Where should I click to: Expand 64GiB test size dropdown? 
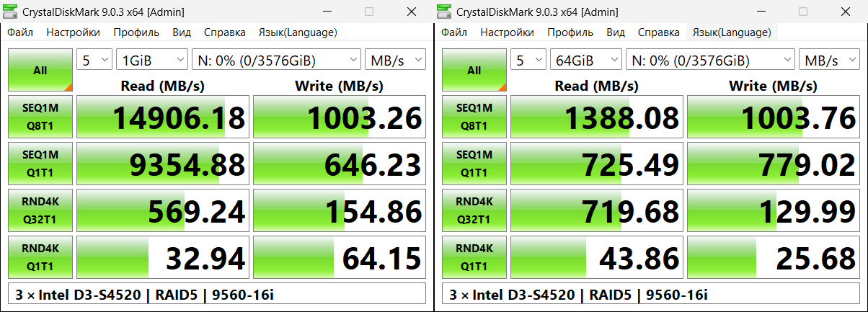[x=585, y=60]
